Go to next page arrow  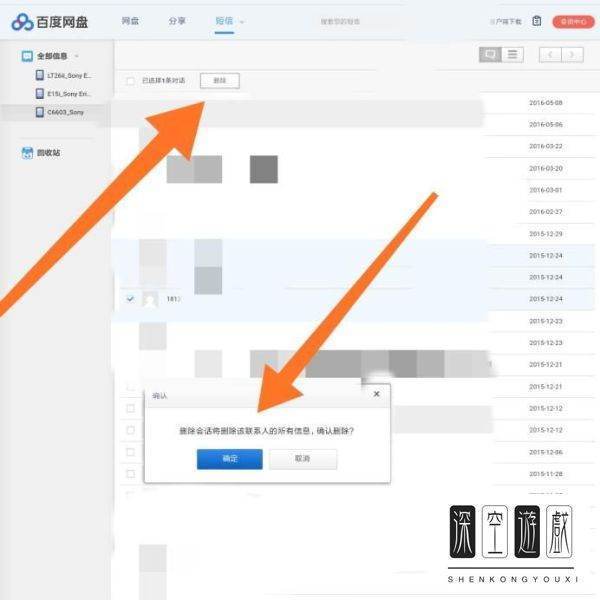pos(573,55)
